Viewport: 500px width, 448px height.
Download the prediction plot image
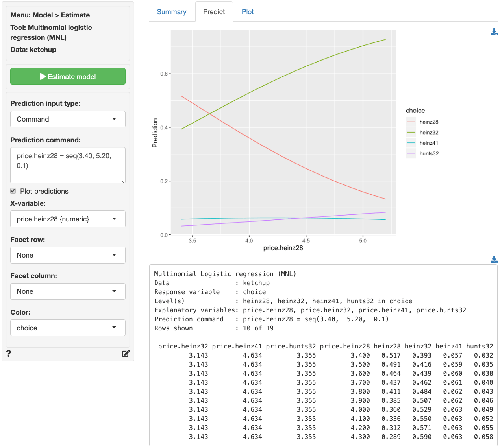pyautogui.click(x=494, y=31)
